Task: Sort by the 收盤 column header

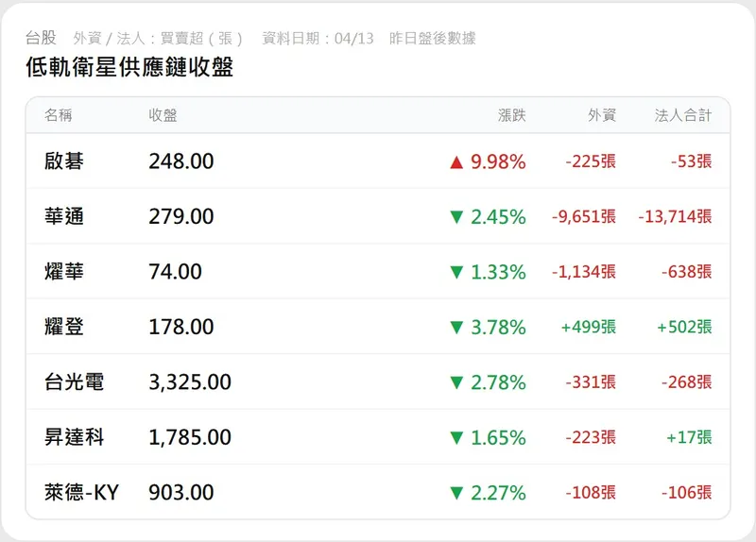Action: (163, 115)
